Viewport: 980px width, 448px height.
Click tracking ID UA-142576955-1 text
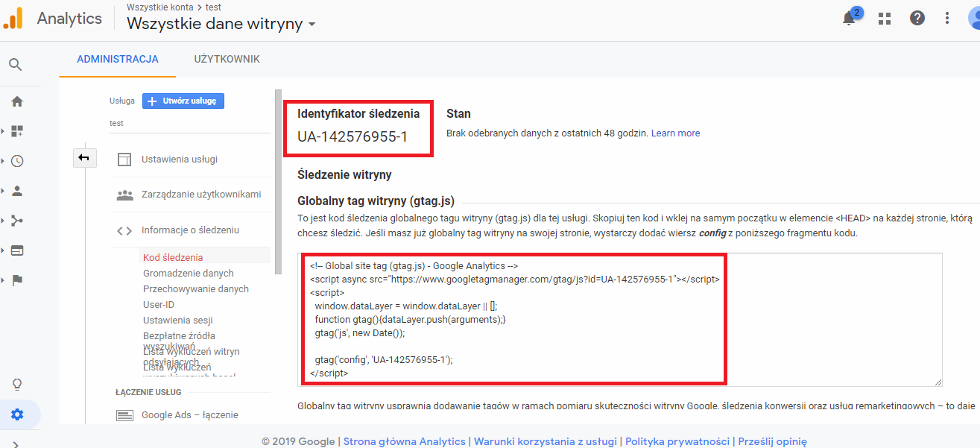pyautogui.click(x=353, y=137)
